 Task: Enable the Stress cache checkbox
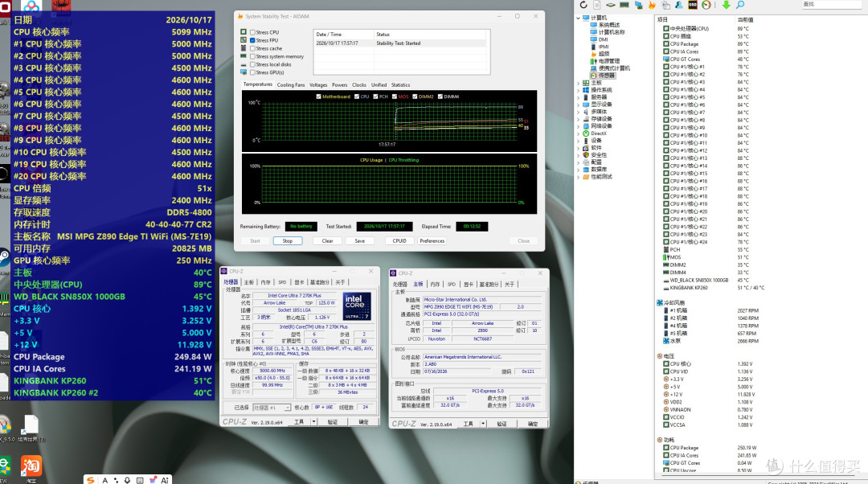tap(252, 49)
